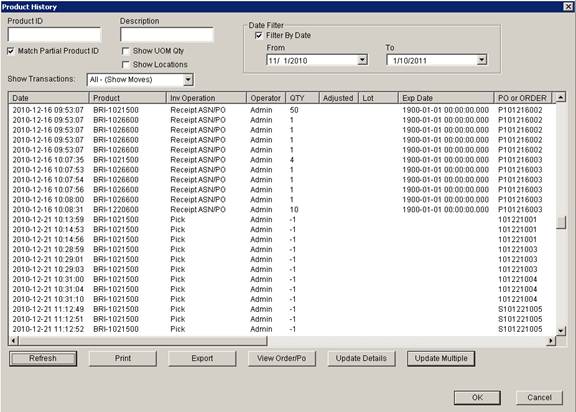
Task: Open the From date dropdown
Action: coord(362,60)
